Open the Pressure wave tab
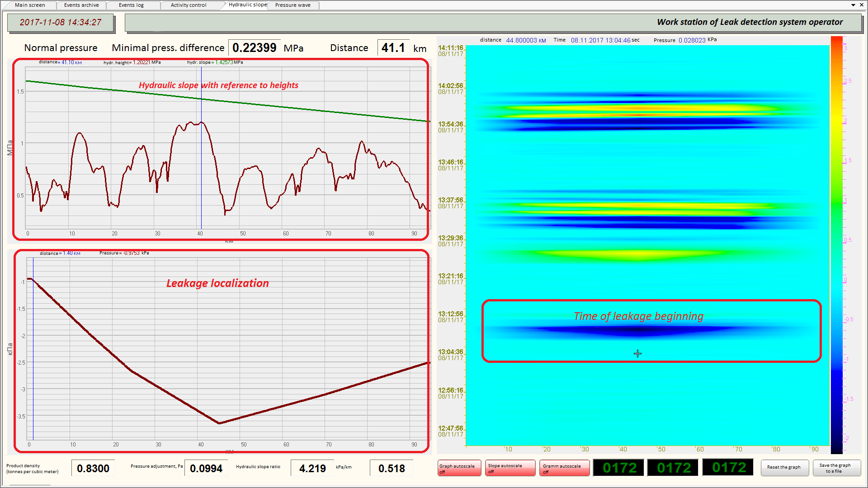This screenshot has height=488, width=868. (292, 5)
